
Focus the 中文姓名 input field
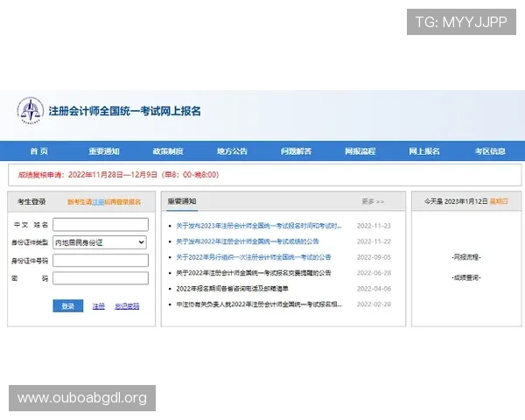(x=101, y=224)
